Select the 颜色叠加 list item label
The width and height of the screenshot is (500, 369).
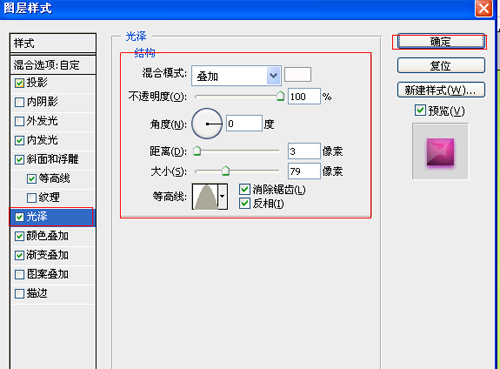pyautogui.click(x=47, y=236)
